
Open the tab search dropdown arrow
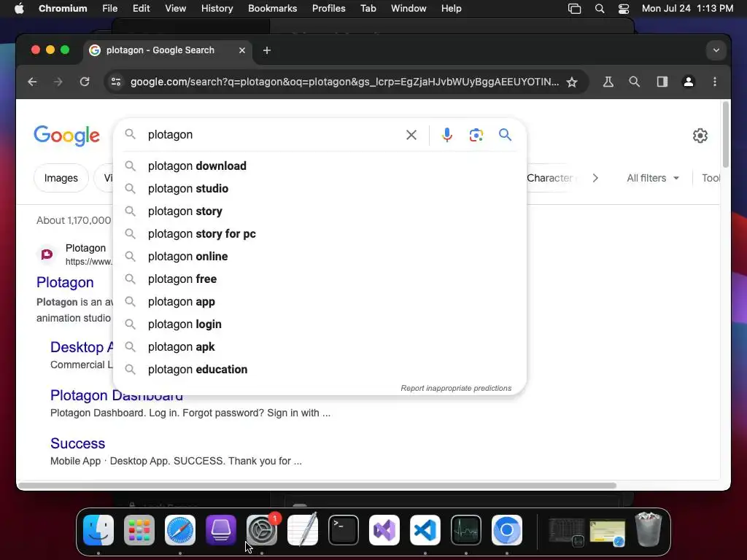(x=716, y=50)
